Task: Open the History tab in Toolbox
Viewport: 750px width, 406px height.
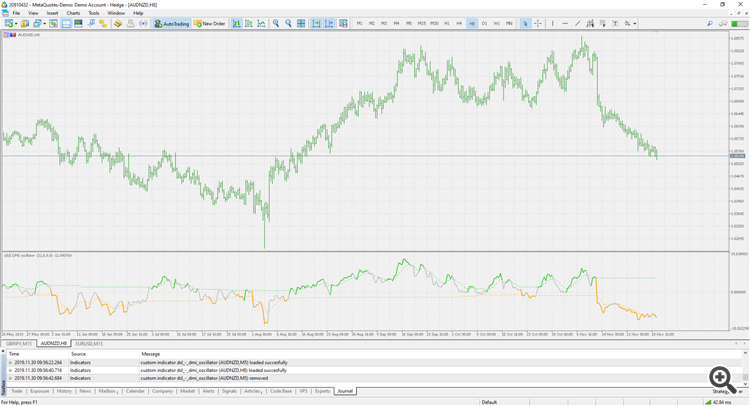Action: coord(64,391)
